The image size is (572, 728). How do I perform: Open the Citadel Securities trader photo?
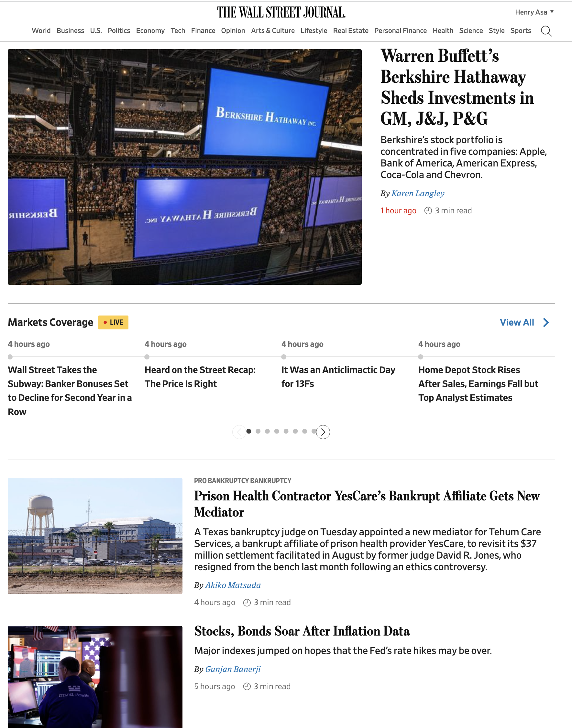(95, 677)
